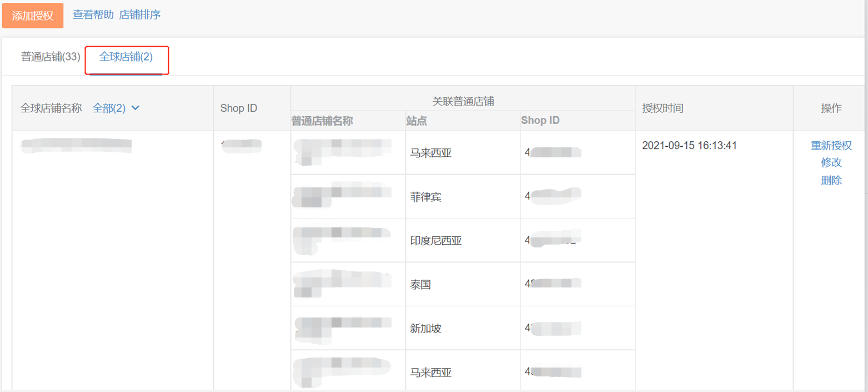
Task: Click the 操作 column header
Action: [831, 108]
